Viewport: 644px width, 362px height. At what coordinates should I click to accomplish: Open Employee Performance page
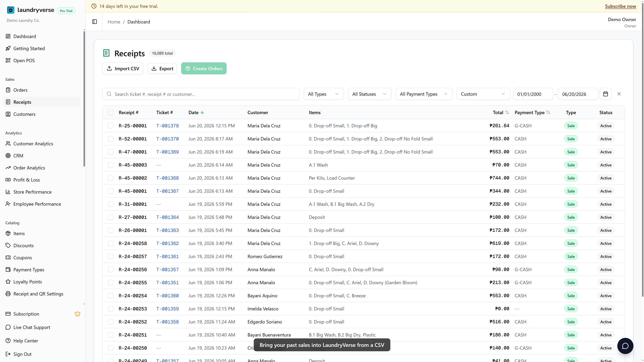41,204
